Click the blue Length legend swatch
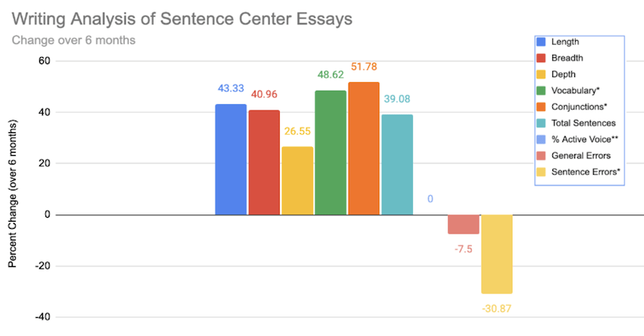644x336 pixels. 541,41
